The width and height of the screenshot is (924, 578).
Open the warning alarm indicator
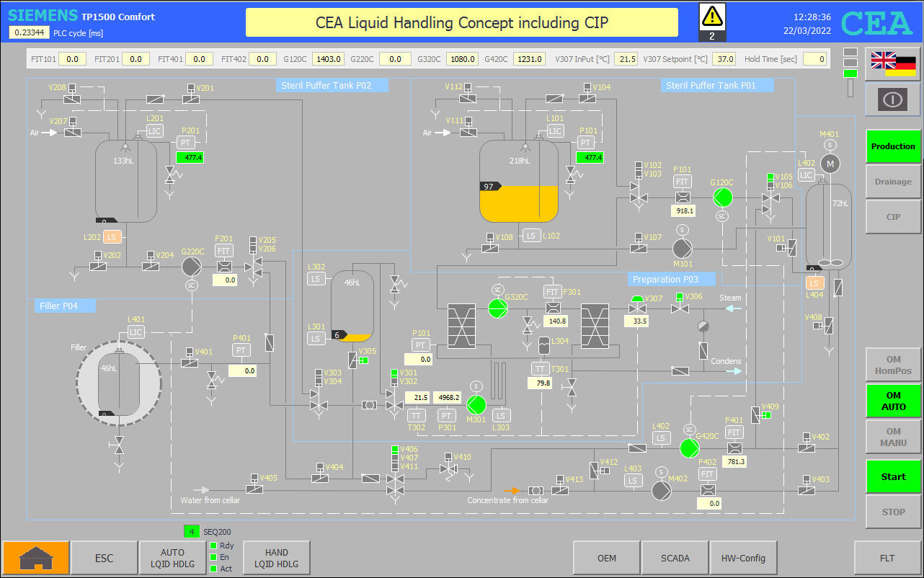pos(712,22)
